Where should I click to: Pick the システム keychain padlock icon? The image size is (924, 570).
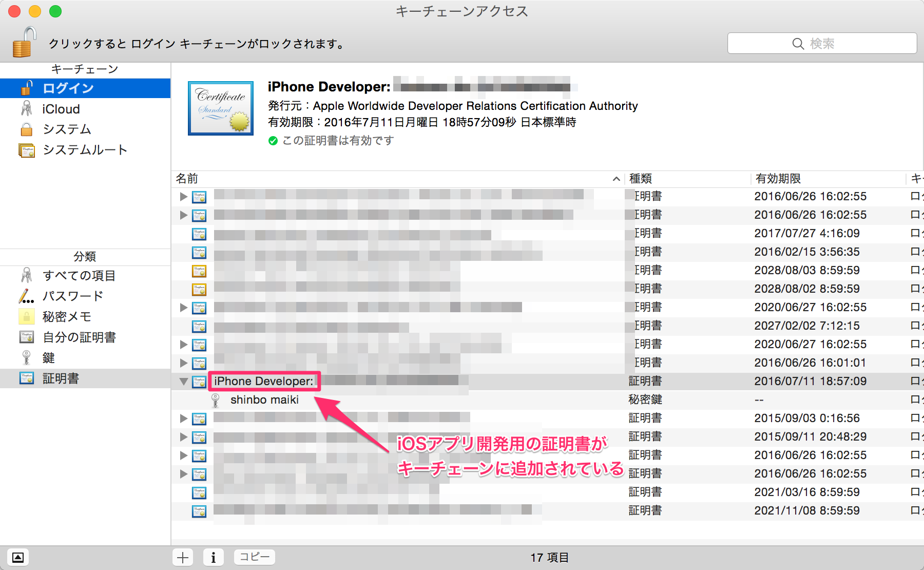(x=27, y=129)
